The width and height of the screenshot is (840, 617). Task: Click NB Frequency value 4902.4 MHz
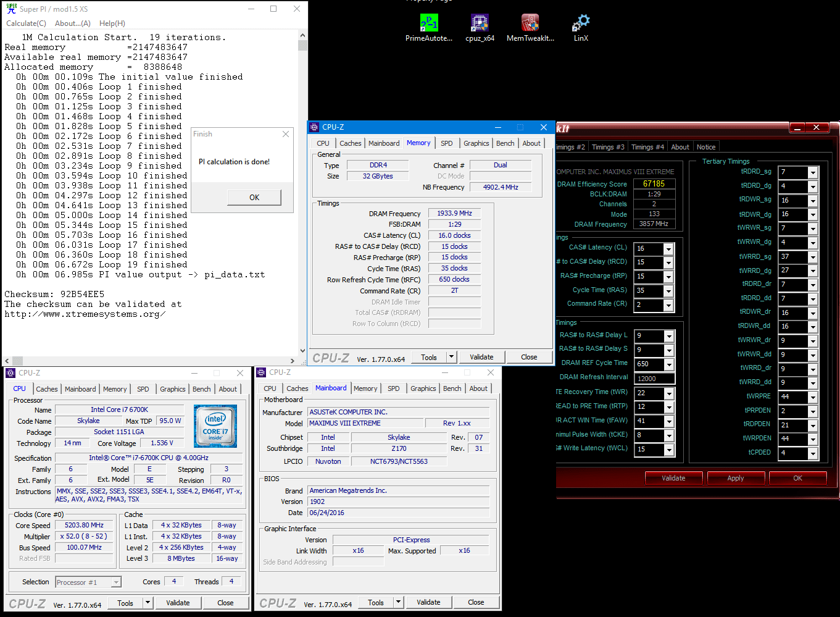coord(501,187)
